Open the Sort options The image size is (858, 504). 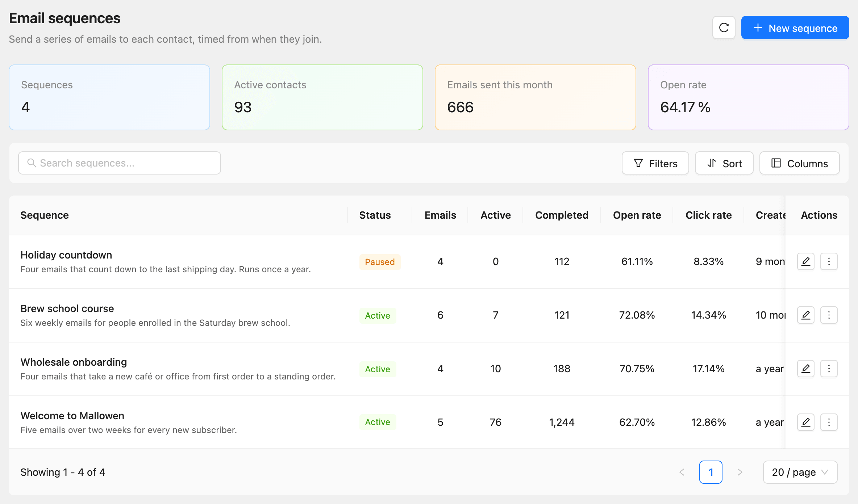[x=724, y=163]
